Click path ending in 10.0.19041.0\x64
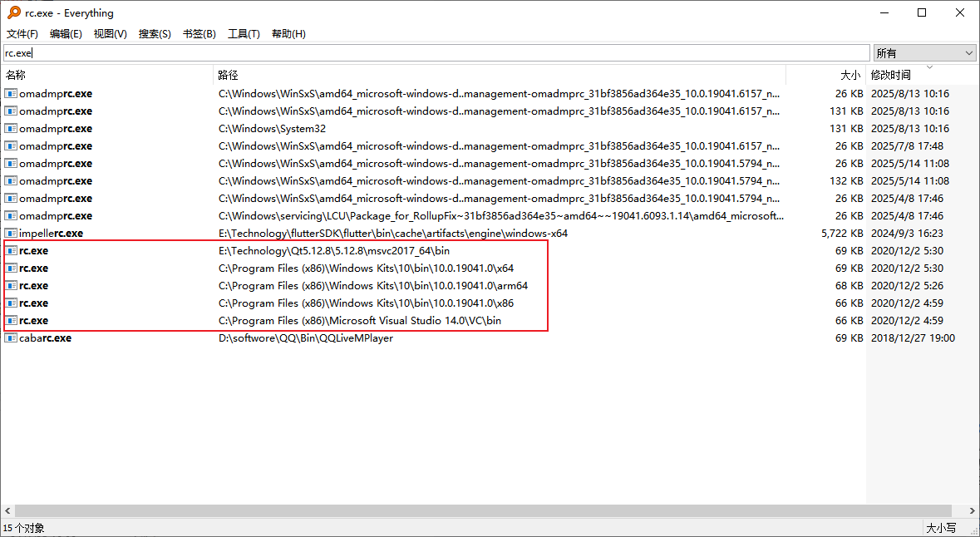 [367, 268]
